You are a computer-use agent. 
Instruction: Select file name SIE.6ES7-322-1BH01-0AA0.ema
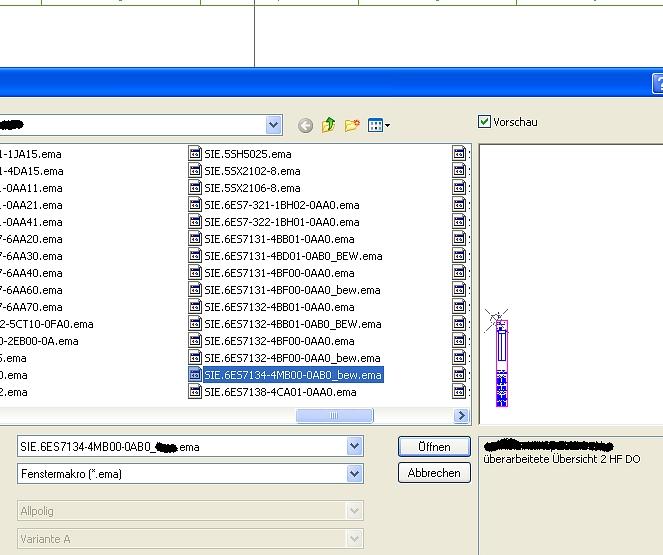tap(282, 222)
